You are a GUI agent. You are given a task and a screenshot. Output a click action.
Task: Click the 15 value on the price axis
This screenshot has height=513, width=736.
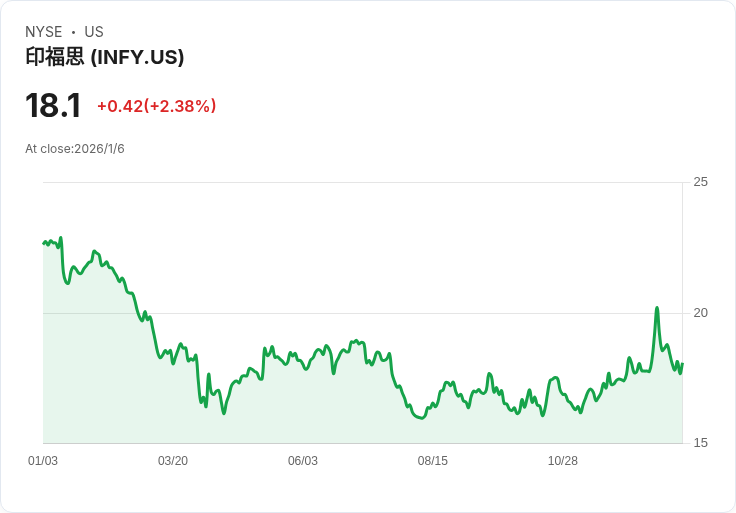pos(700,443)
